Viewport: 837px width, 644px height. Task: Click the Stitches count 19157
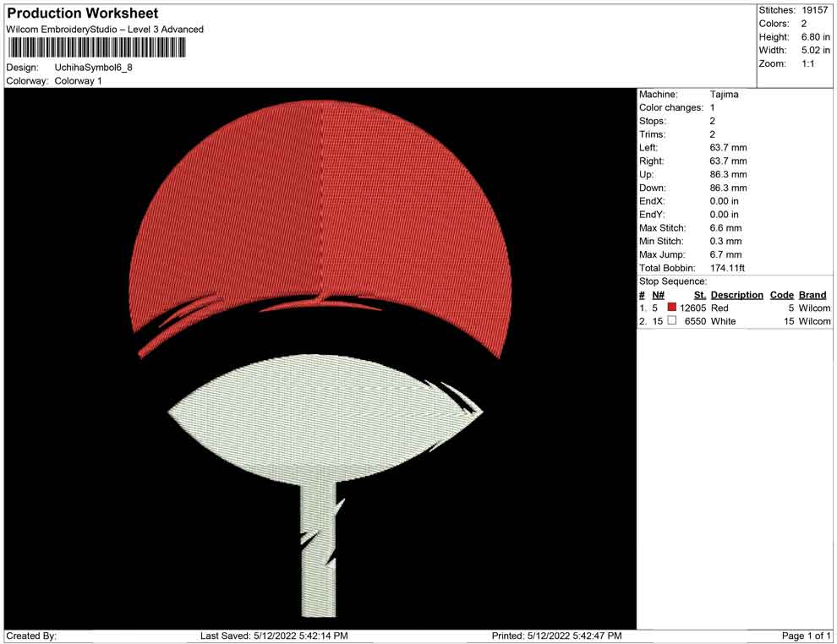[816, 9]
